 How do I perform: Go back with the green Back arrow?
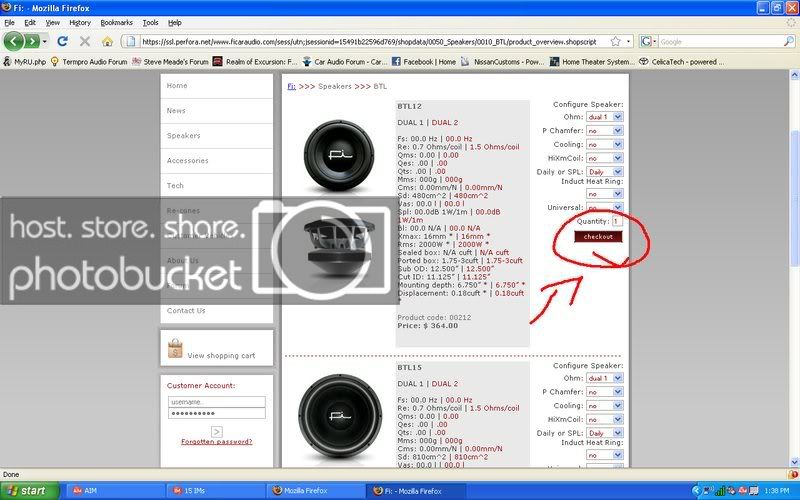(14, 41)
